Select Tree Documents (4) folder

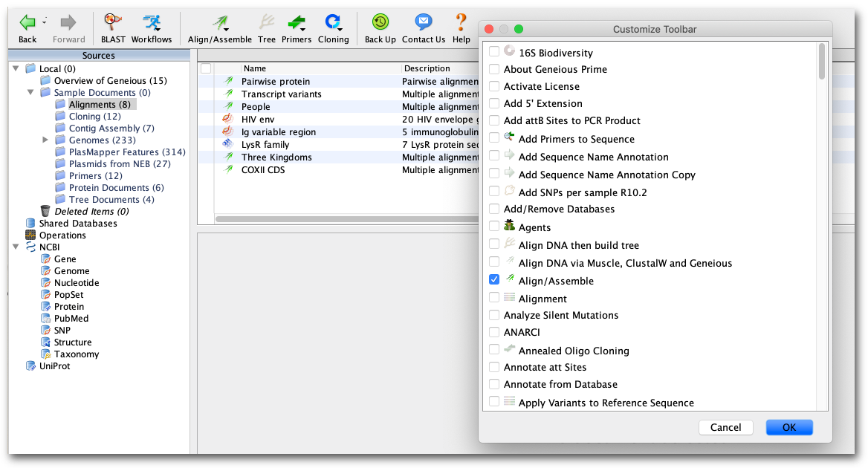[x=111, y=199]
